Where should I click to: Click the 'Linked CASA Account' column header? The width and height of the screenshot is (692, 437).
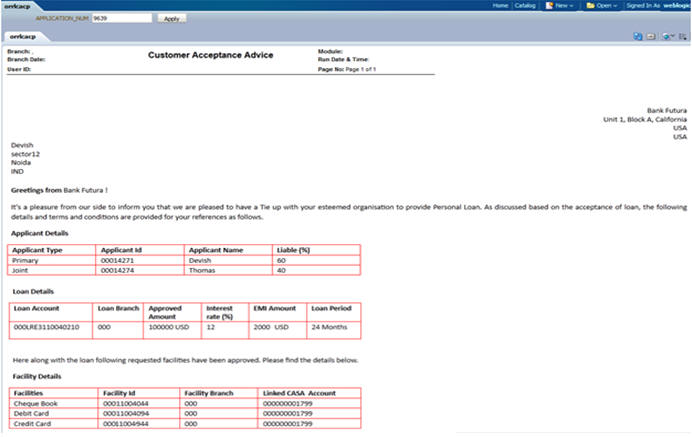click(299, 393)
